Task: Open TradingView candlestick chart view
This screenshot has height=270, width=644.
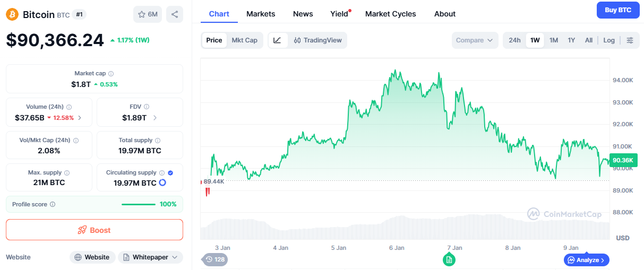Action: tap(317, 40)
